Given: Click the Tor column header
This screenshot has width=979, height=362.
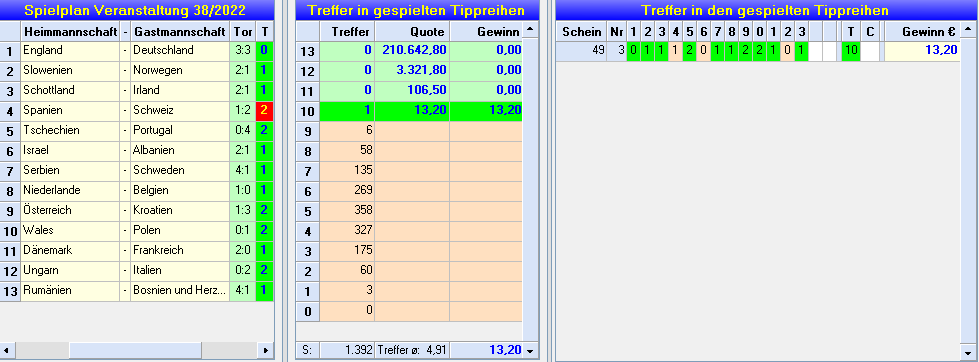Looking at the screenshot, I should point(243,31).
